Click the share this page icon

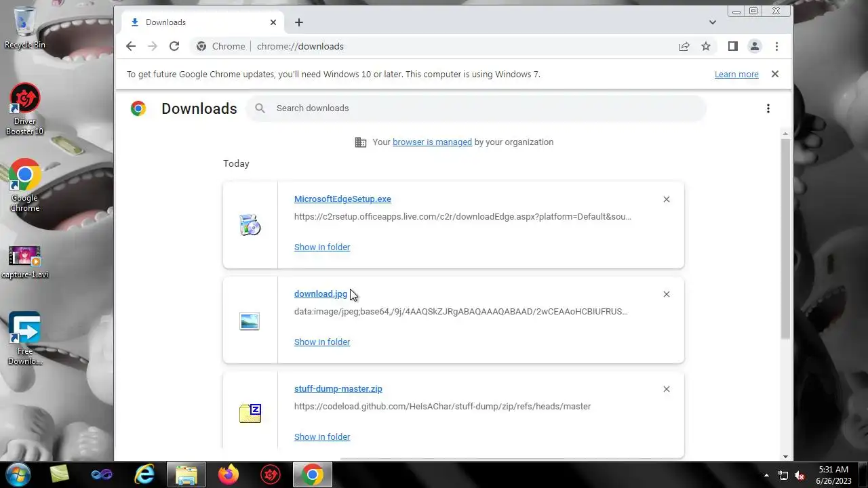coord(684,46)
